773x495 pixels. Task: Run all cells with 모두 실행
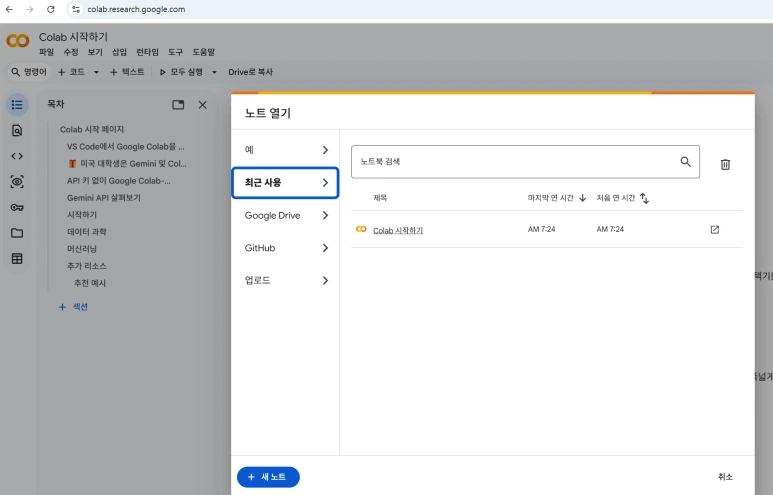coord(181,72)
